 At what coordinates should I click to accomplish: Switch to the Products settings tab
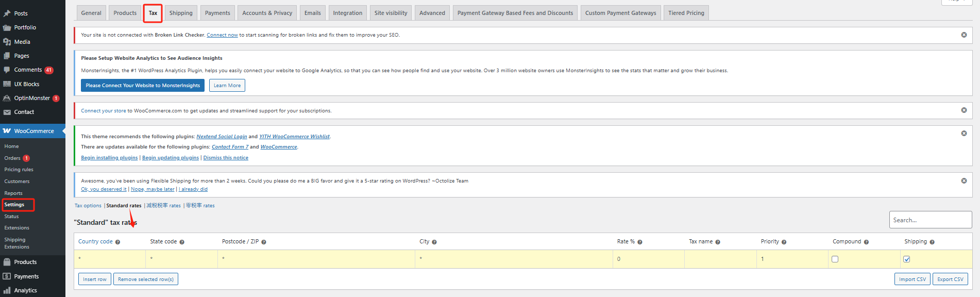[x=125, y=13]
